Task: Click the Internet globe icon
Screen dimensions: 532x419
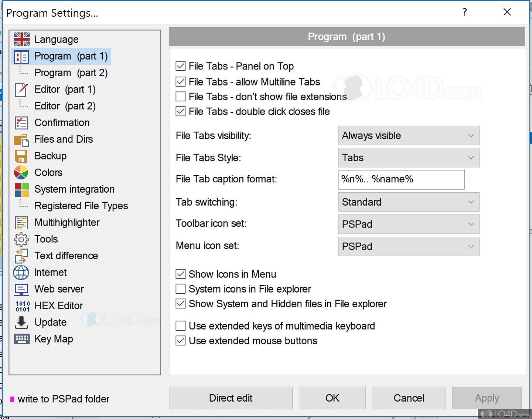Action: (21, 272)
